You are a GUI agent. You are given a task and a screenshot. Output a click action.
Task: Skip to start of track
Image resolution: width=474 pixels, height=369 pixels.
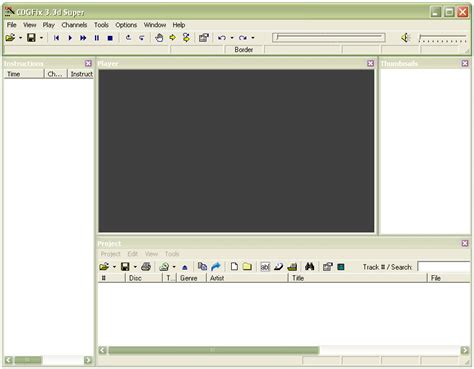pyautogui.click(x=56, y=38)
